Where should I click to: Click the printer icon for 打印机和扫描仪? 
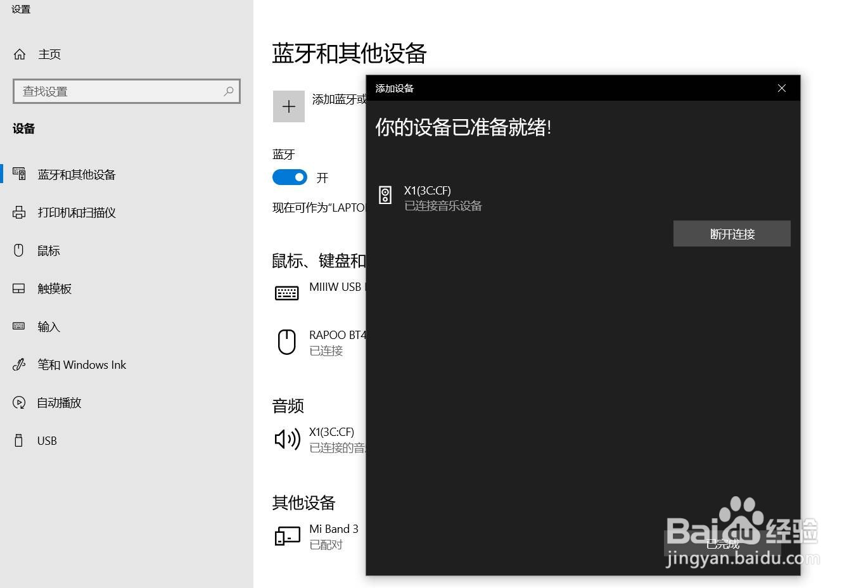click(x=19, y=212)
